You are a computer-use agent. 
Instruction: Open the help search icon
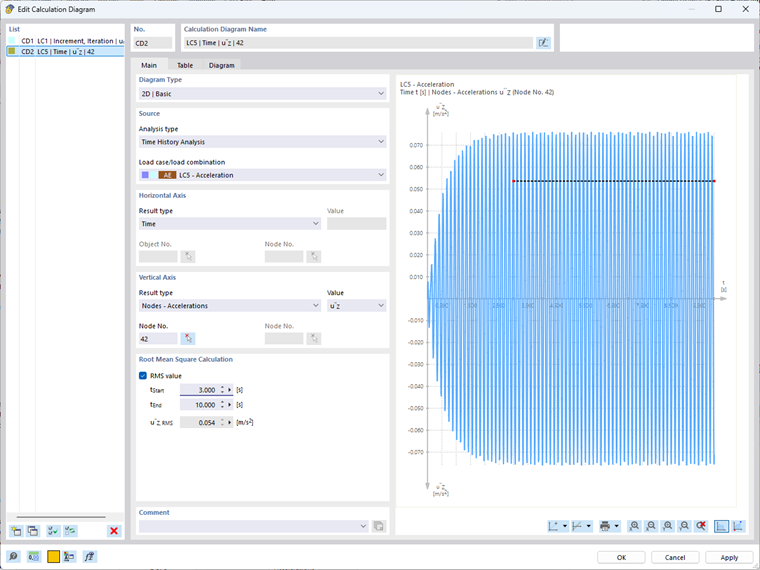click(x=13, y=556)
